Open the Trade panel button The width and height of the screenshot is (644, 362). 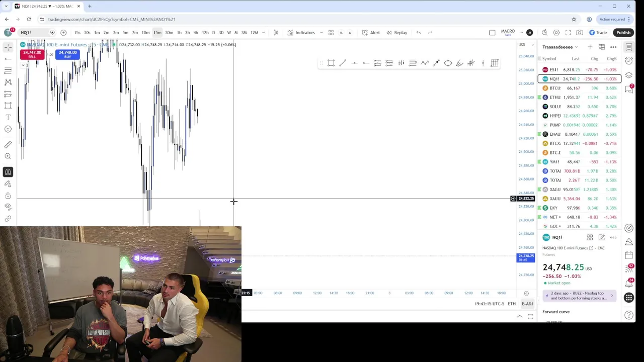(598, 33)
